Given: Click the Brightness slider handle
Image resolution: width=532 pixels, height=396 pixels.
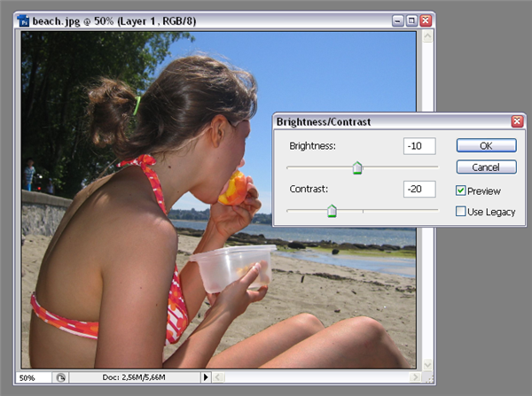Looking at the screenshot, I should pos(357,167).
